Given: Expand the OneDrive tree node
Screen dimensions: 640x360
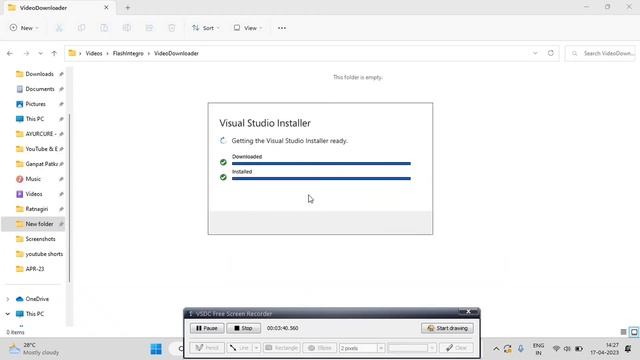Looking at the screenshot, I should tap(8, 299).
